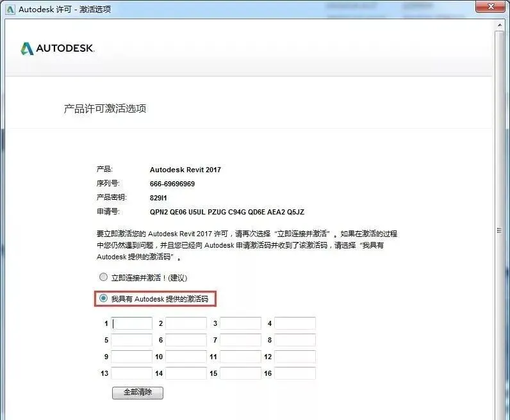
Task: Click activation code field 14
Action: point(186,373)
